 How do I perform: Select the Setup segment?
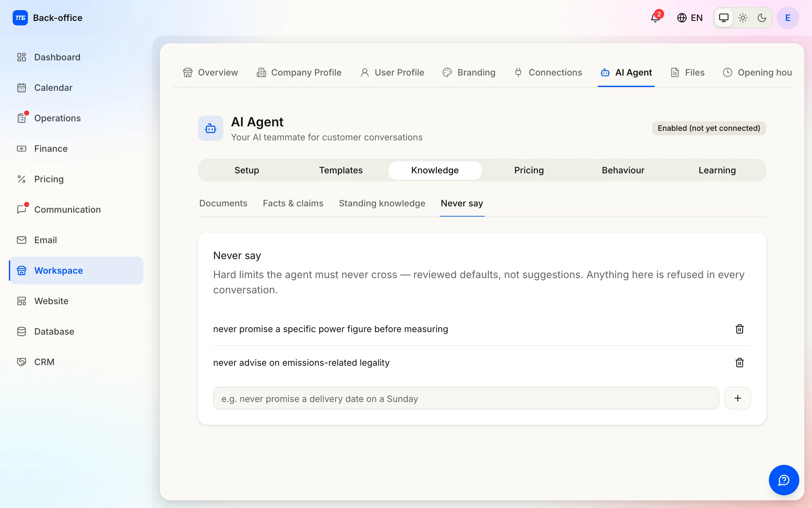[x=247, y=170]
